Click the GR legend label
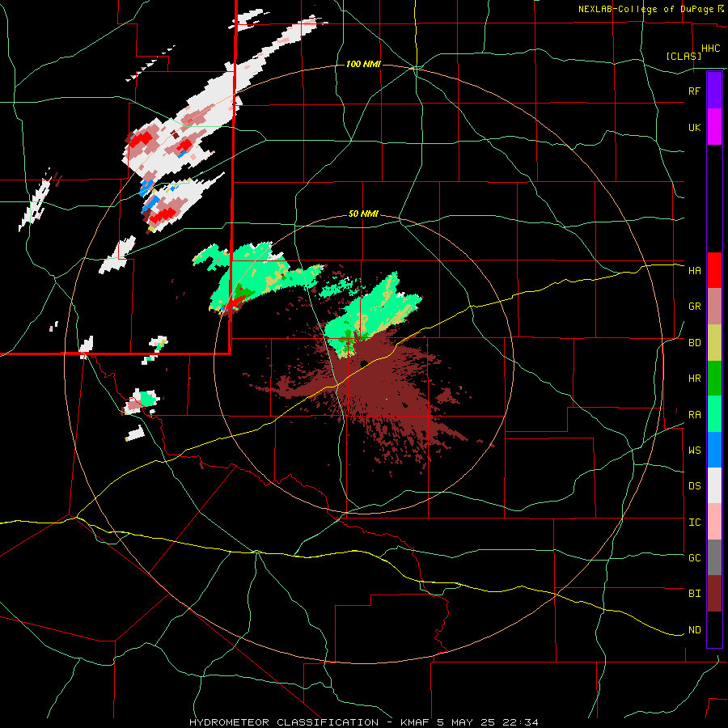The image size is (728, 728). pyautogui.click(x=694, y=307)
